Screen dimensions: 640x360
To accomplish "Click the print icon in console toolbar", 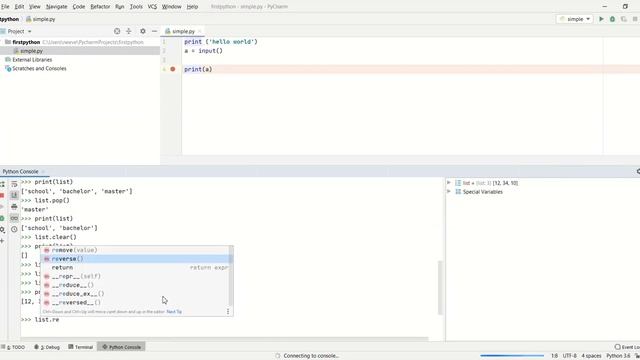I will click(x=14, y=207).
